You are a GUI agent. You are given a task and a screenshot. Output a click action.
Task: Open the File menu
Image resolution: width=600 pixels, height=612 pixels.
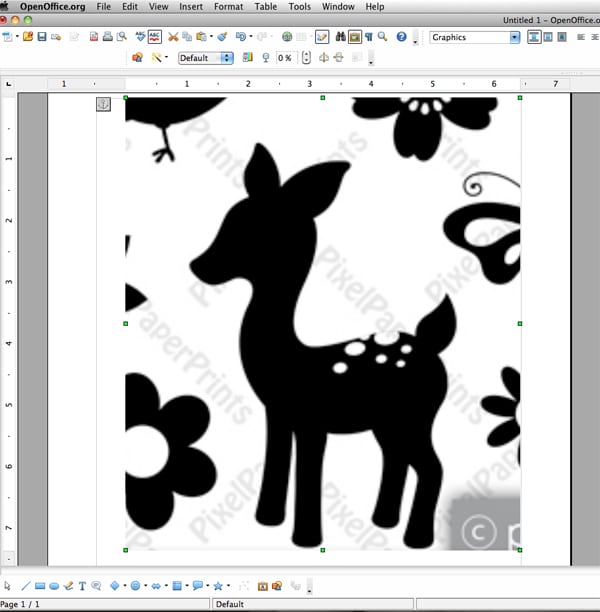(x=103, y=7)
